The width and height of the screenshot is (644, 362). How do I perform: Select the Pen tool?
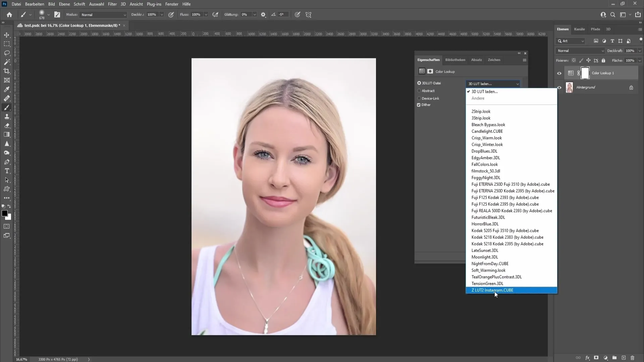[7, 162]
